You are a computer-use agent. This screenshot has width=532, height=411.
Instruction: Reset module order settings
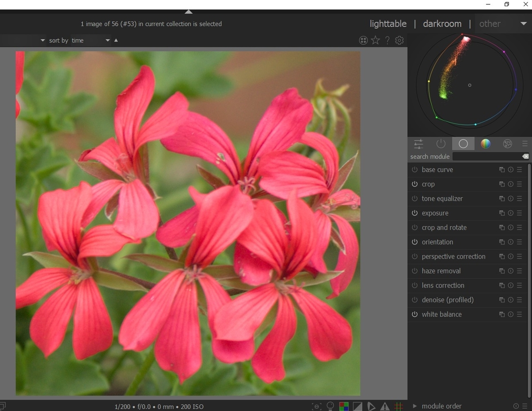(x=516, y=406)
